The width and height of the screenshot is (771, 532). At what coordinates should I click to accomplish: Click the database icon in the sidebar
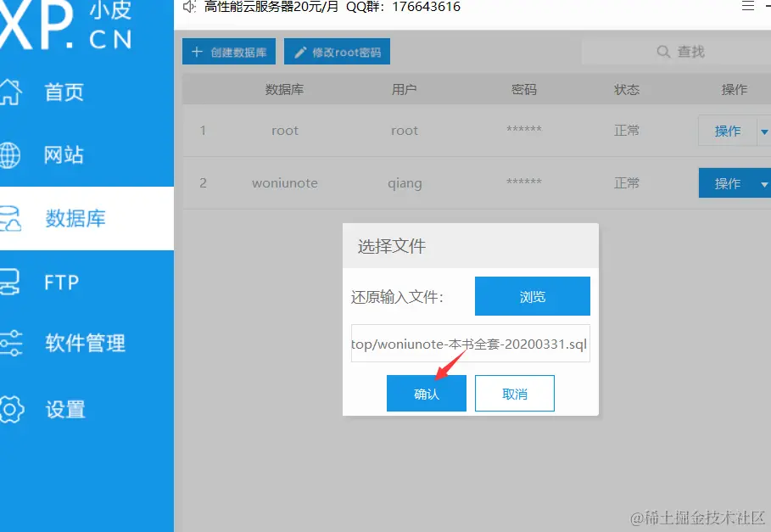click(10, 219)
